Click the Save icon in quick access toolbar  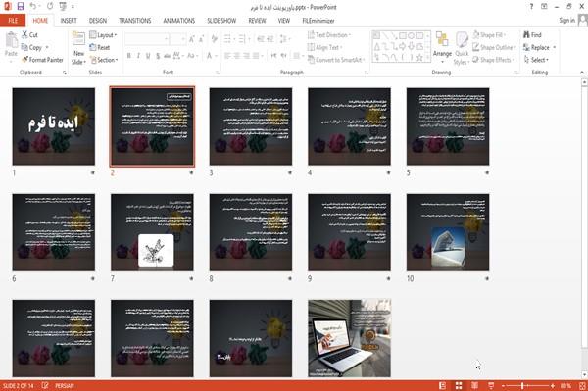click(21, 7)
